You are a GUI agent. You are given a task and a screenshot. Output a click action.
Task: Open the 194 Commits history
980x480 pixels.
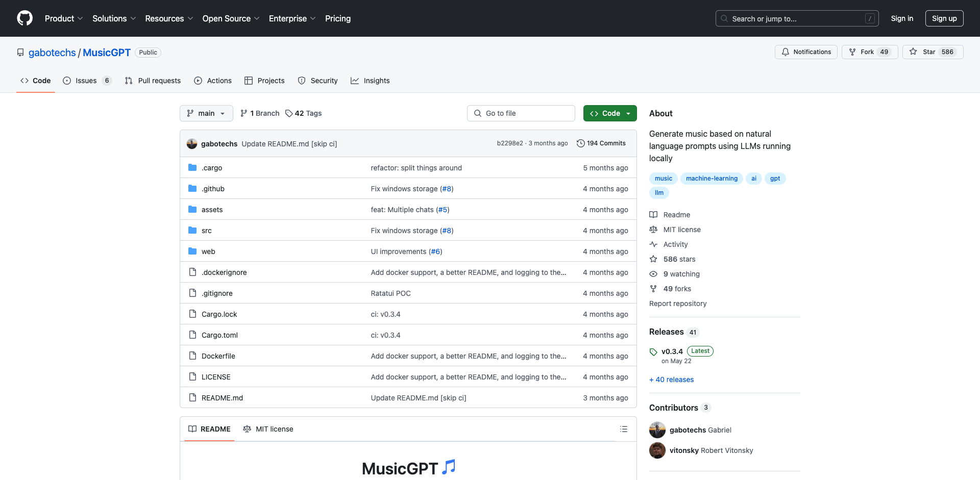[601, 143]
